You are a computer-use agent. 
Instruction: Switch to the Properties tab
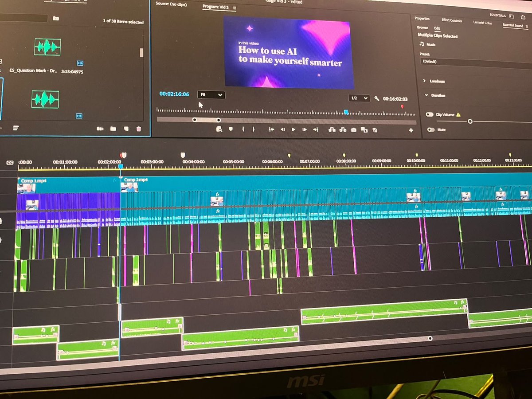click(x=422, y=19)
